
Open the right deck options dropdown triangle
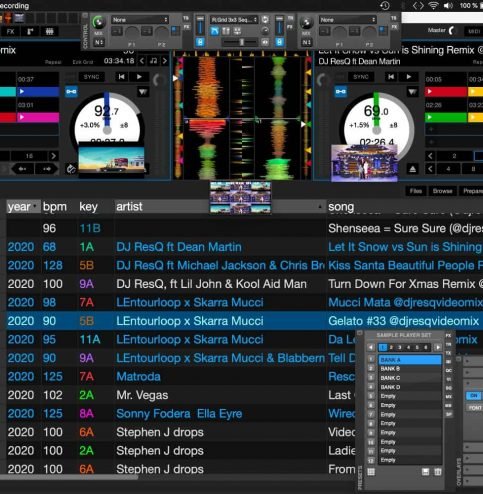(x=413, y=91)
